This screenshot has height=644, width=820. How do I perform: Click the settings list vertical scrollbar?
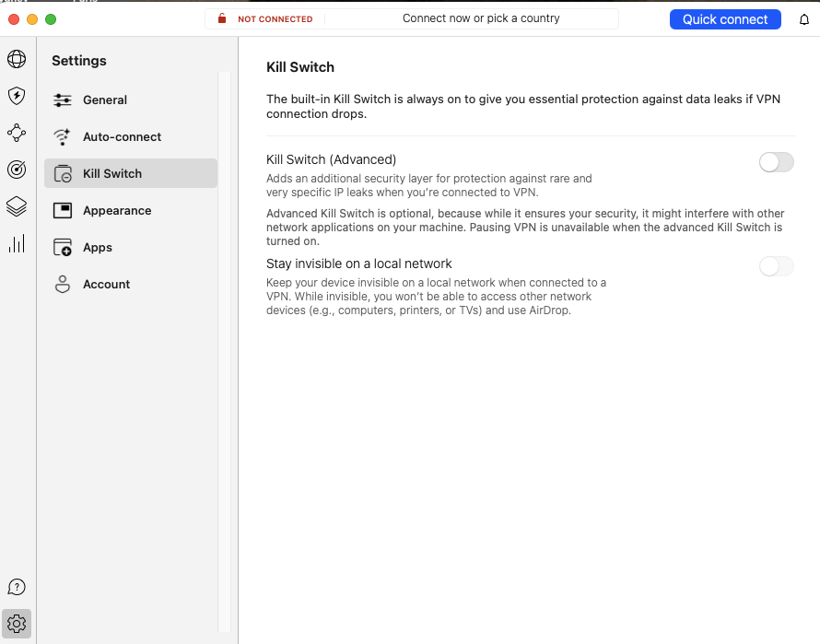pyautogui.click(x=222, y=350)
